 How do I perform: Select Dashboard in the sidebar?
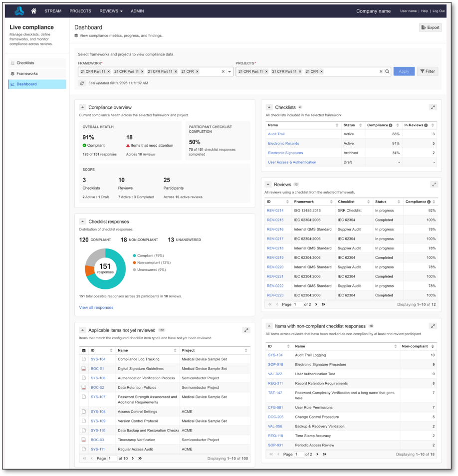coord(37,84)
